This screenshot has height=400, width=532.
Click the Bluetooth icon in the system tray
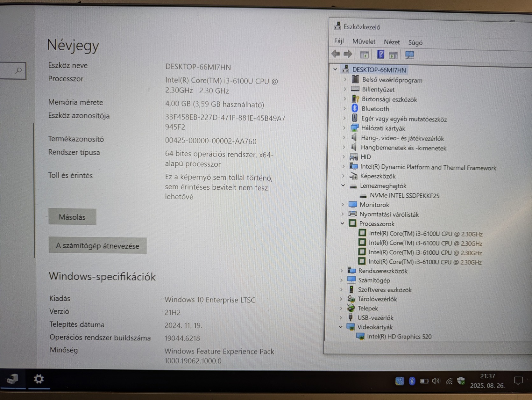click(x=412, y=381)
